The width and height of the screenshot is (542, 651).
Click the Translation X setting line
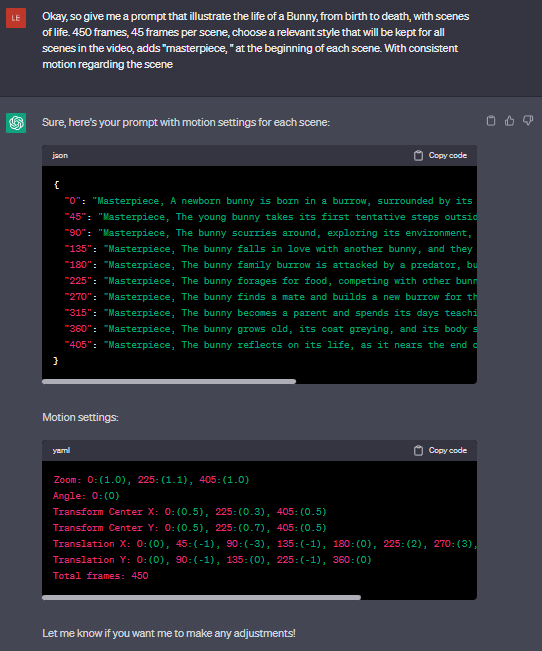click(265, 544)
